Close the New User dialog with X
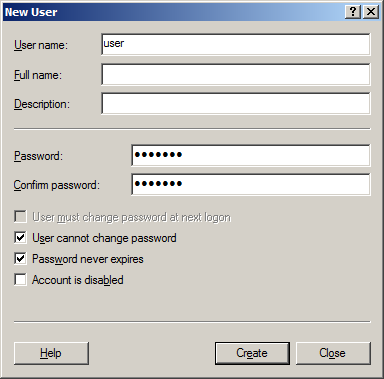Viewport: 384px width, 379px height. pyautogui.click(x=371, y=12)
